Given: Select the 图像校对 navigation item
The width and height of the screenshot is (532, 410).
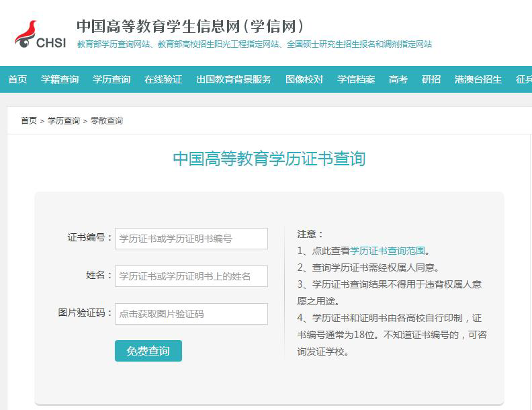Looking at the screenshot, I should pos(304,79).
